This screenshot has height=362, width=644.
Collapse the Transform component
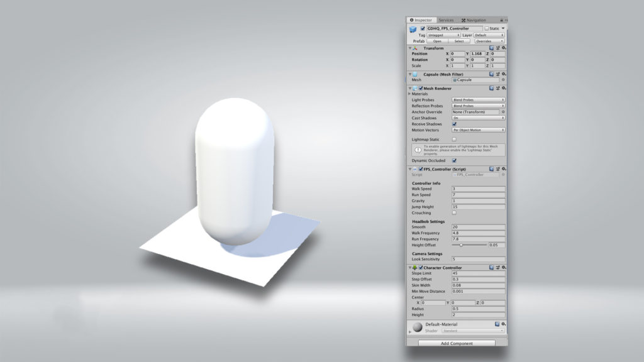[x=410, y=48]
